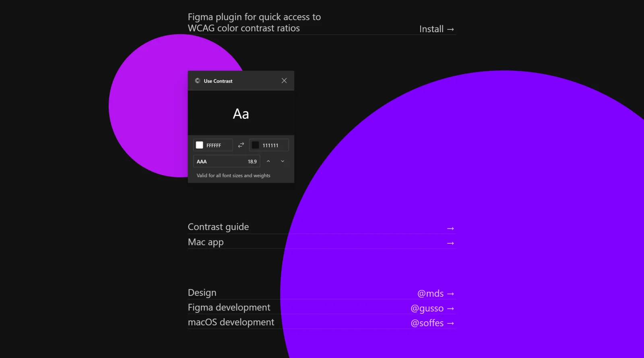The height and width of the screenshot is (358, 644).
Task: Click the Use Contrast logo icon
Action: point(198,81)
